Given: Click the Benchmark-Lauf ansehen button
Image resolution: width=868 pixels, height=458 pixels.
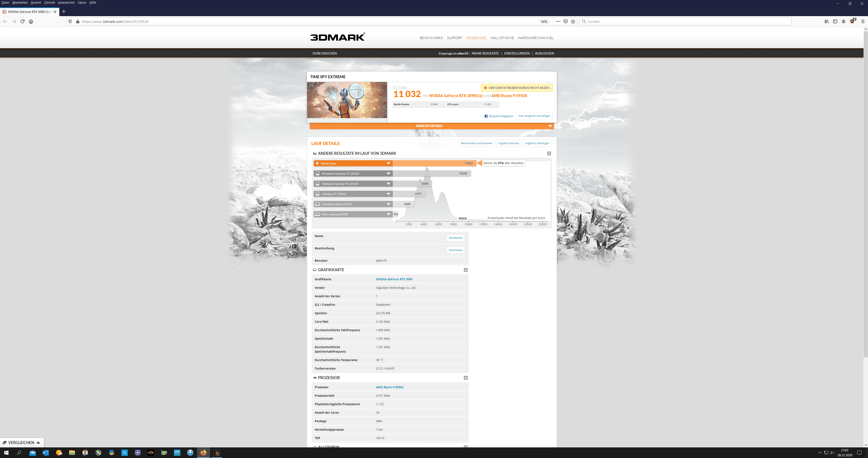Looking at the screenshot, I should point(476,143).
